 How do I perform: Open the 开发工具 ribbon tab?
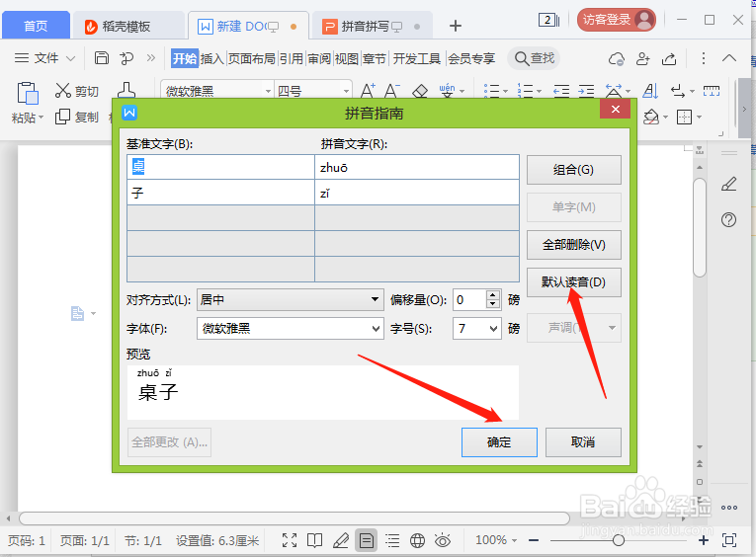tap(417, 59)
